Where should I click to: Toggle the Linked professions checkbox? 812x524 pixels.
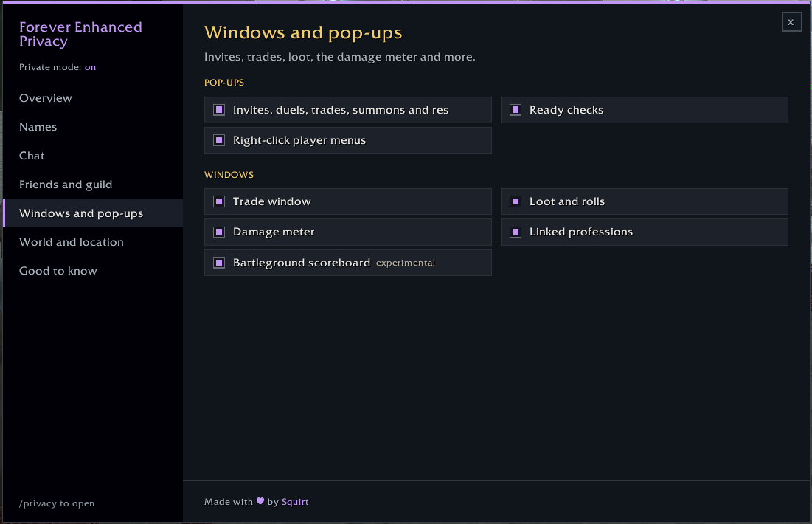point(516,232)
